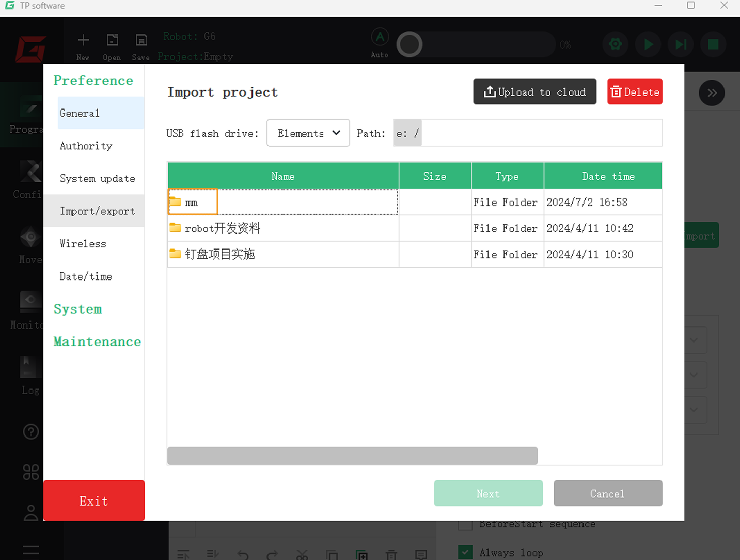Select the Import/export menu item
The image size is (740, 560).
coord(94,211)
